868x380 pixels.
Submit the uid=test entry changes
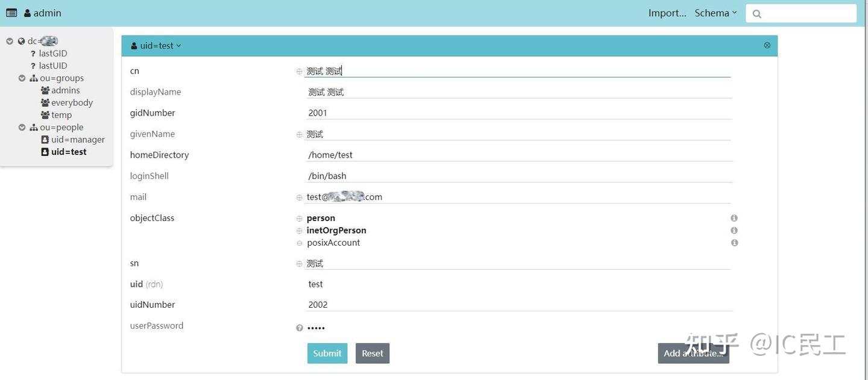(x=327, y=353)
